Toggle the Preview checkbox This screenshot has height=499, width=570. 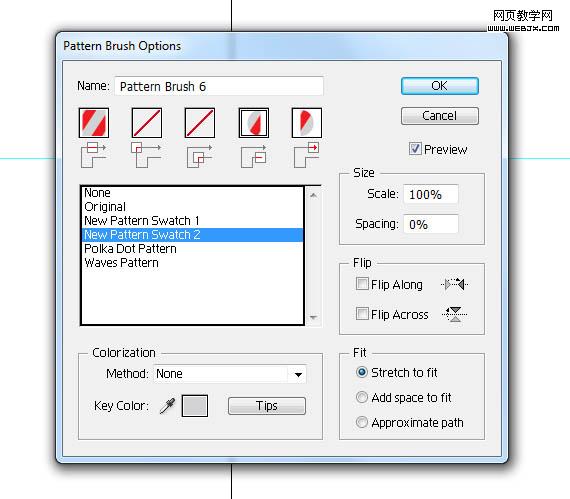coord(415,149)
